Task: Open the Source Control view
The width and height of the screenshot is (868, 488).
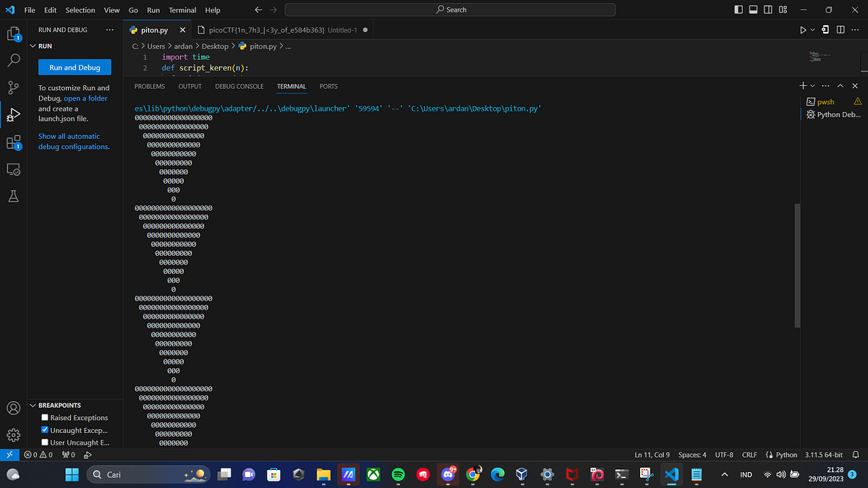Action: (13, 88)
